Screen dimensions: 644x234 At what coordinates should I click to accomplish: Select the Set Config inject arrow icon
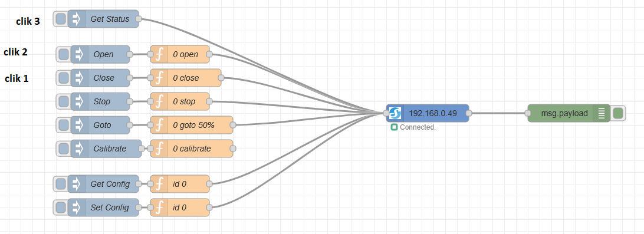(77, 207)
